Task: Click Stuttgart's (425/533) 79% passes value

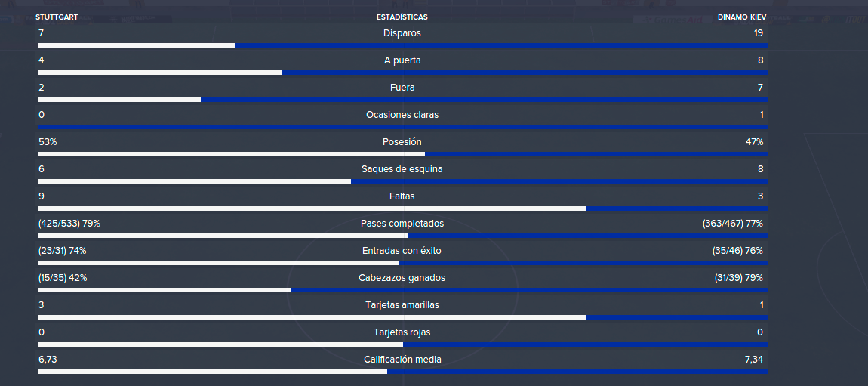Action: (69, 223)
